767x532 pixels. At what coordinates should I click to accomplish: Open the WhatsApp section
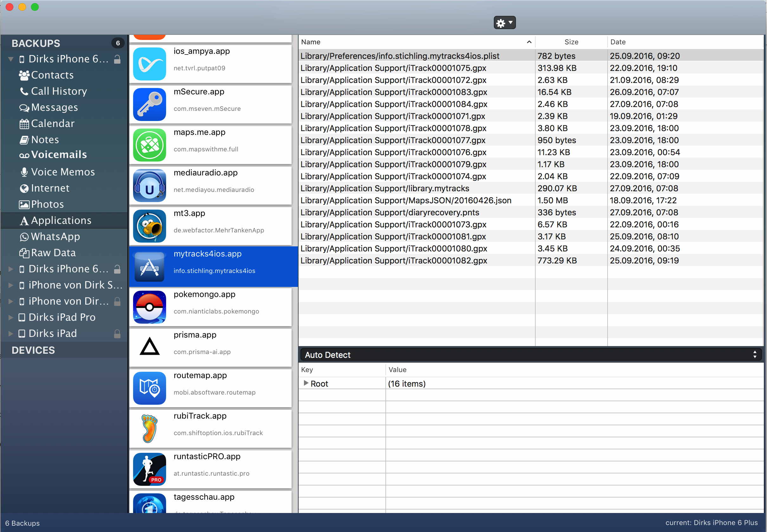(55, 236)
